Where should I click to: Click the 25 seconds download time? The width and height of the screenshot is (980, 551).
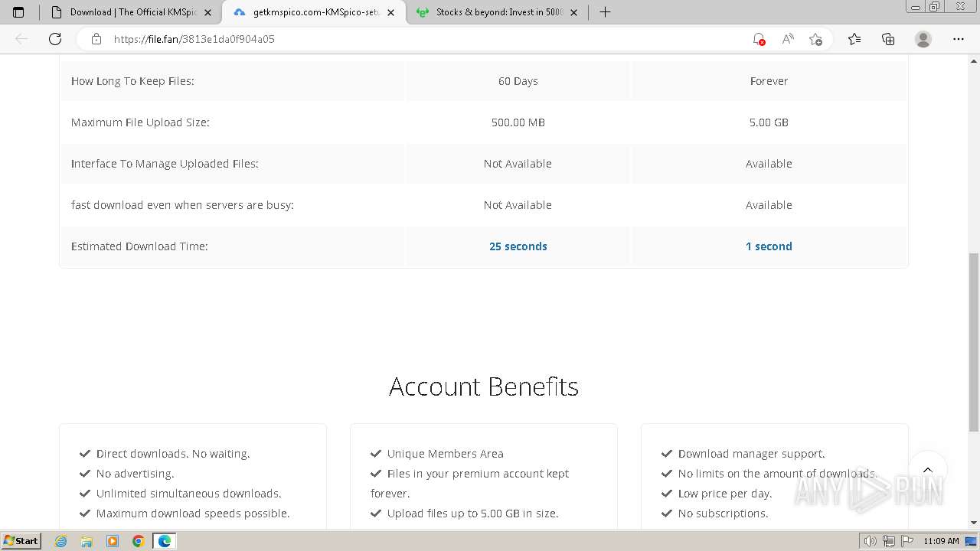[518, 246]
